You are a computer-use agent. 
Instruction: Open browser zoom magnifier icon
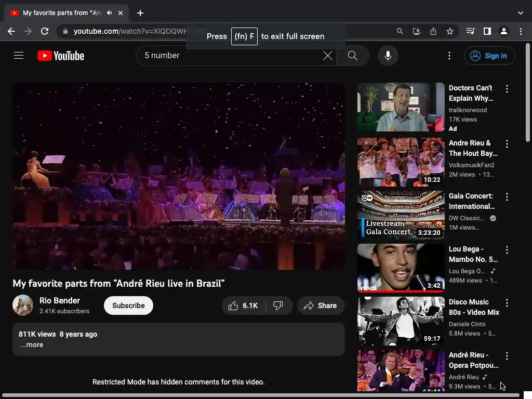pyautogui.click(x=400, y=31)
